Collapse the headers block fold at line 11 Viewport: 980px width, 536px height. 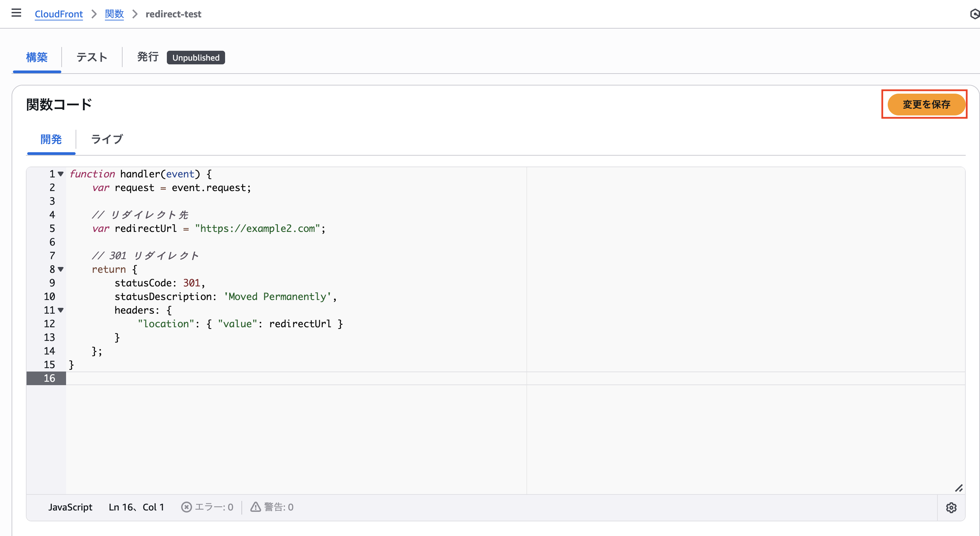pyautogui.click(x=61, y=310)
